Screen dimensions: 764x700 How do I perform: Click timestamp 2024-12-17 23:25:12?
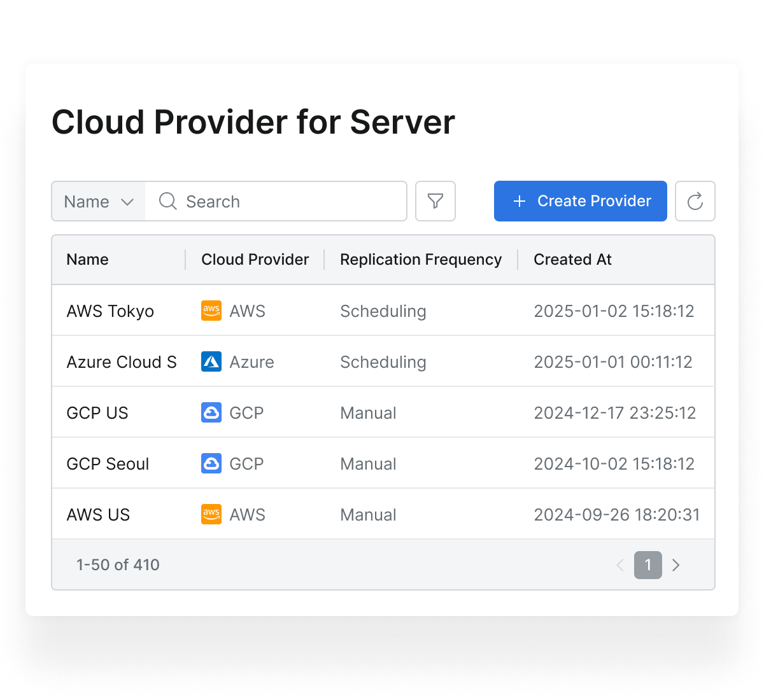[x=615, y=413]
